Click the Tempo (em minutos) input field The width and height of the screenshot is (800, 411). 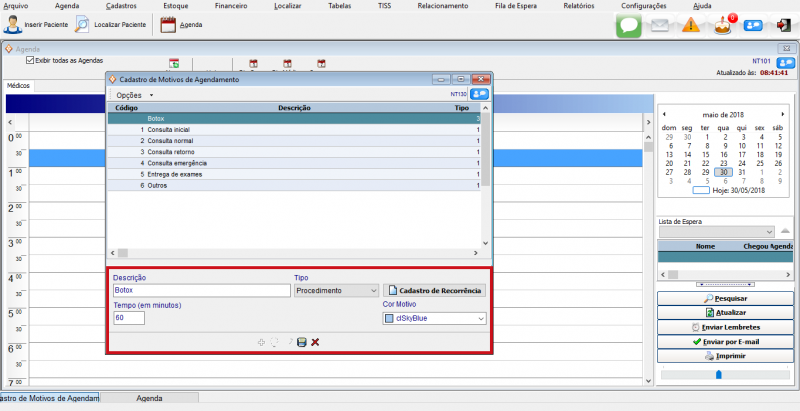[x=129, y=318]
